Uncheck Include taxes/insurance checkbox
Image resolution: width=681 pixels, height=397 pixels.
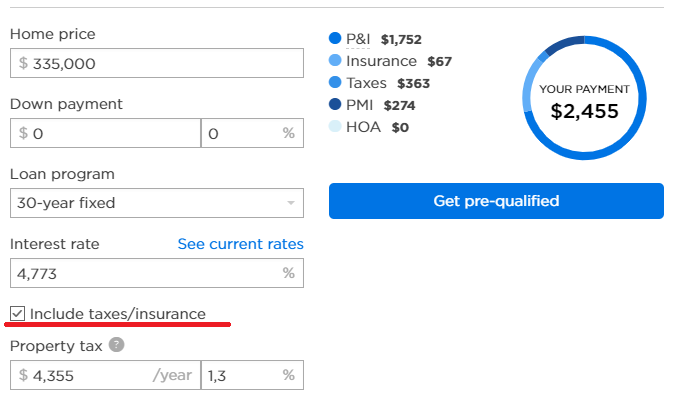click(17, 313)
